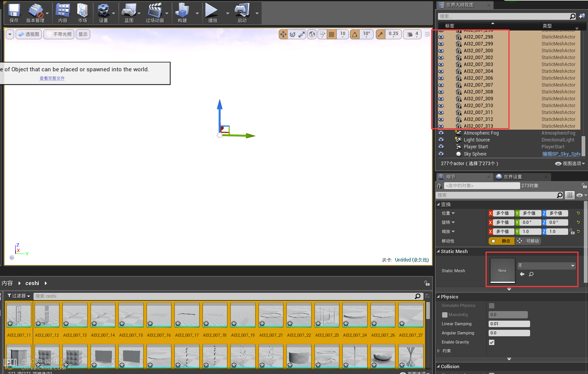Viewport: 588px width, 374px height.
Task: Browse to Static Mesh asset with magnifier
Action: pos(531,274)
